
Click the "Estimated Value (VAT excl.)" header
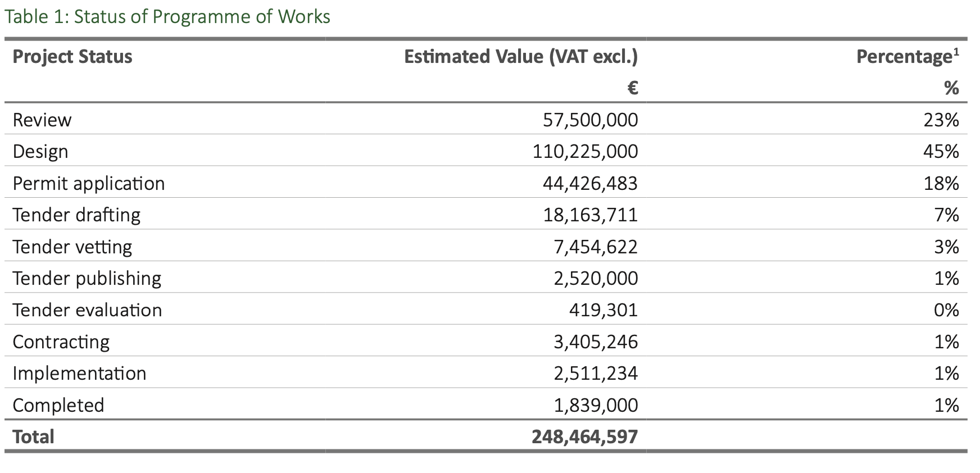click(x=521, y=57)
